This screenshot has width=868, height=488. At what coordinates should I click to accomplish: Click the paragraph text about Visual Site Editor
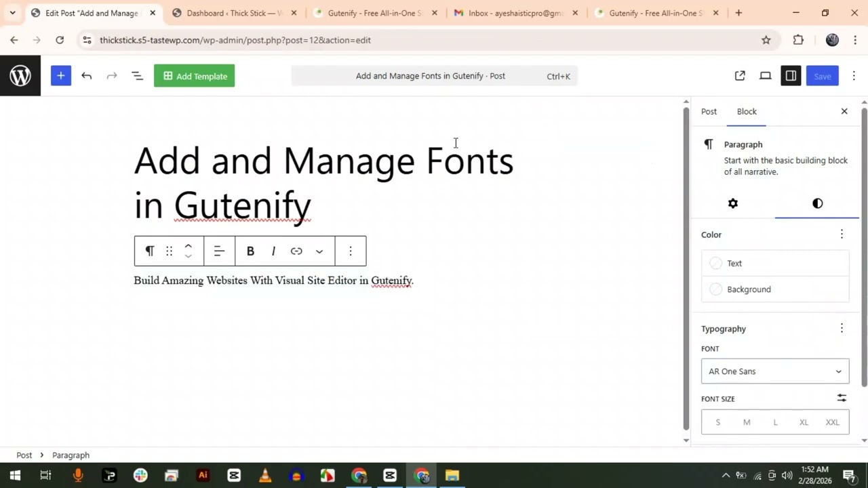273,281
